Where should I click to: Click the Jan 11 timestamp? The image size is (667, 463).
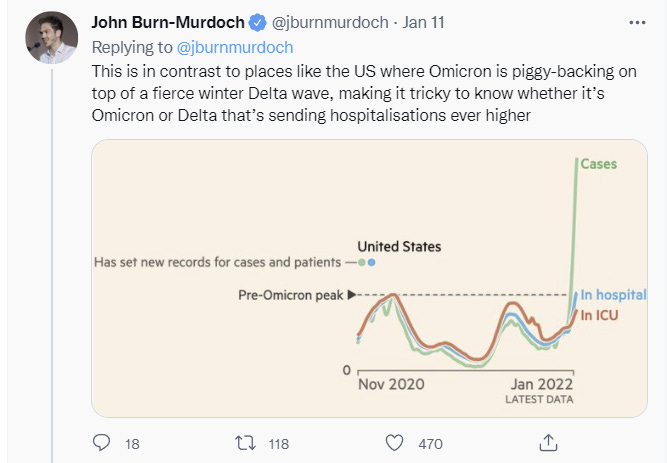click(426, 22)
